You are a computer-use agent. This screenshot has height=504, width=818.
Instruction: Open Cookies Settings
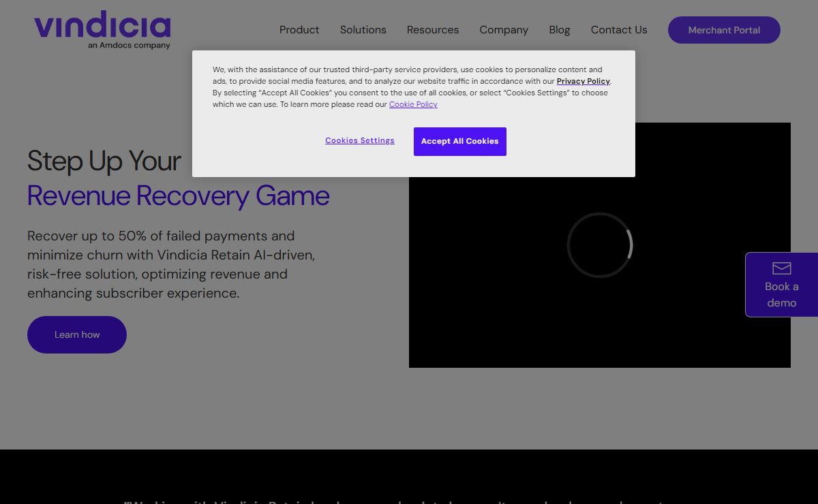point(360,141)
